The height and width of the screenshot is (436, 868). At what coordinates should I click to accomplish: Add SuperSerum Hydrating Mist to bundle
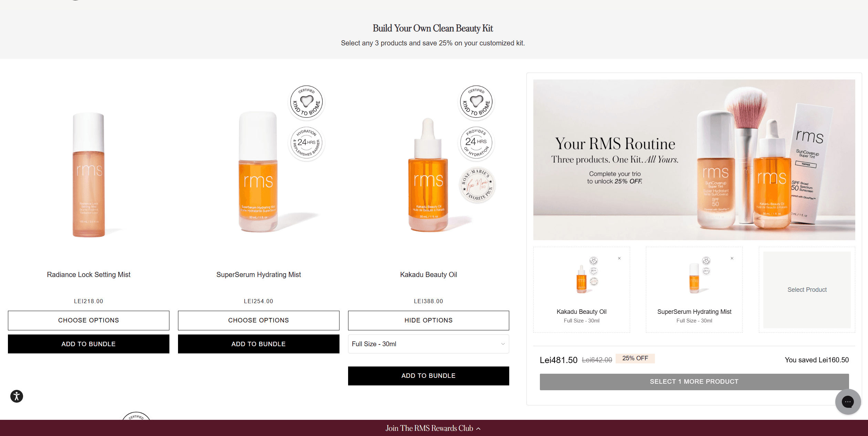point(259,344)
